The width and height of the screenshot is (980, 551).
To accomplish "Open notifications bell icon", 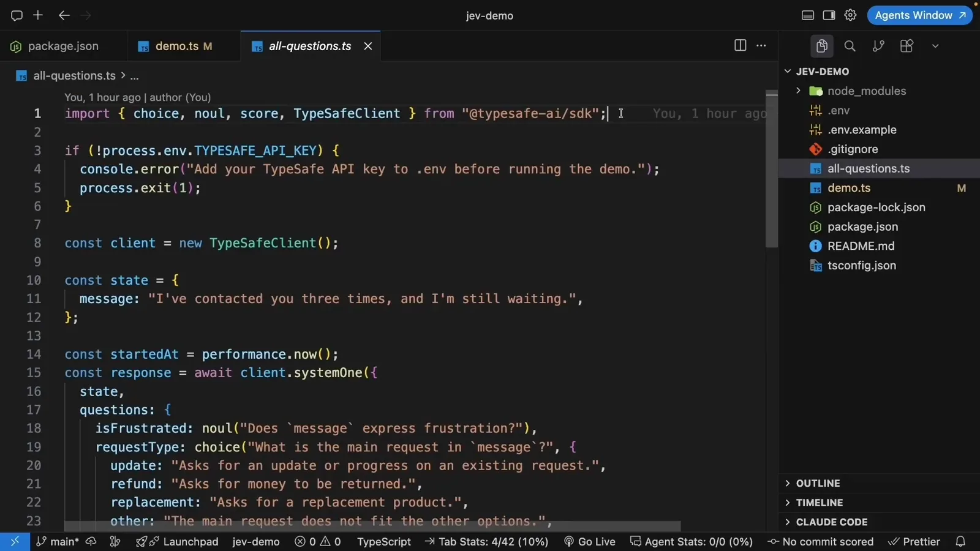I will coord(960,542).
